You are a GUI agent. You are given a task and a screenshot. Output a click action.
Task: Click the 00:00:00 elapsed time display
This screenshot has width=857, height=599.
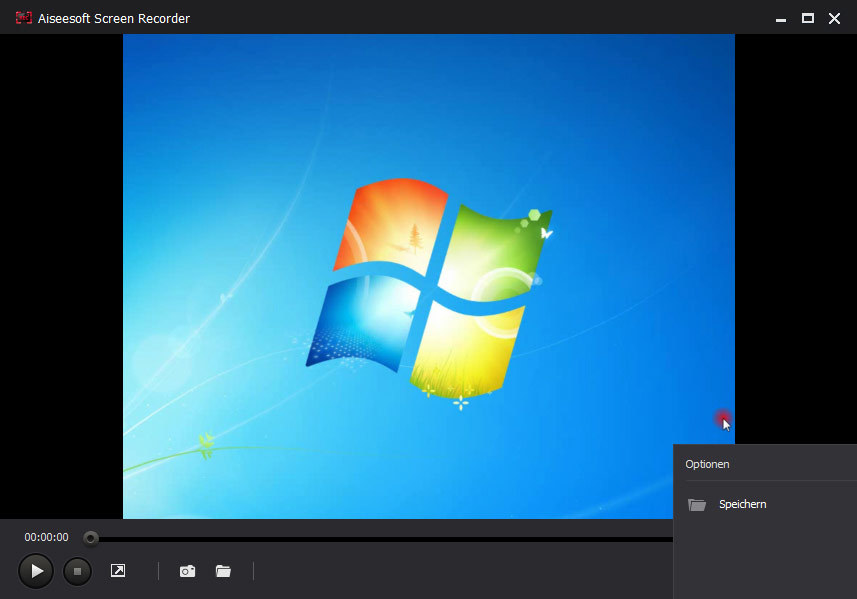click(46, 537)
